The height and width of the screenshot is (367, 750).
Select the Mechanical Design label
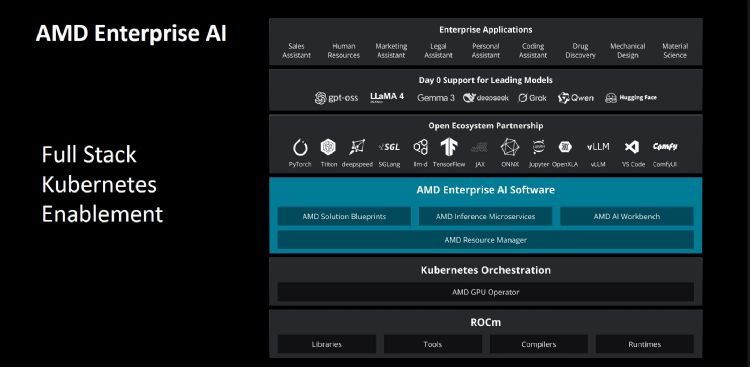point(628,51)
